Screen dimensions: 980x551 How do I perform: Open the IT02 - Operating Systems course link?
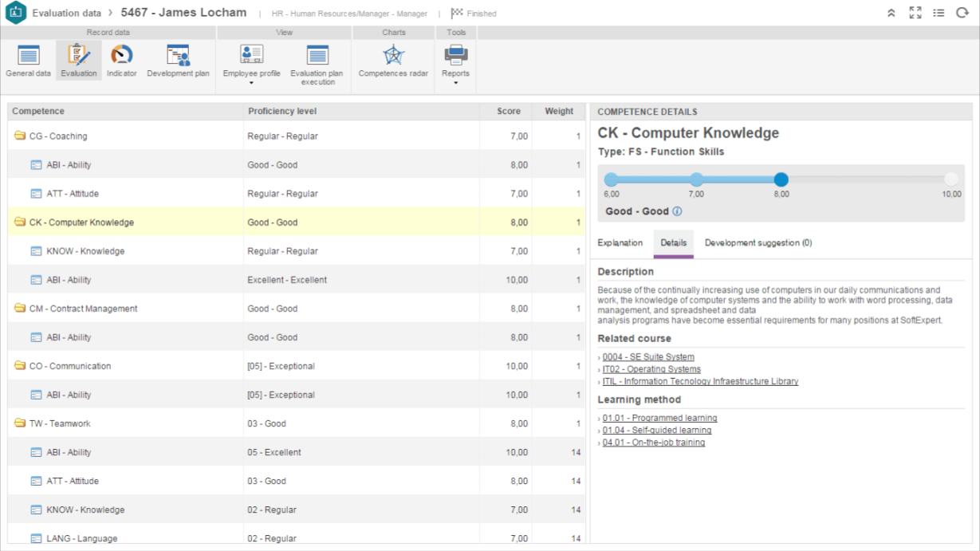651,369
